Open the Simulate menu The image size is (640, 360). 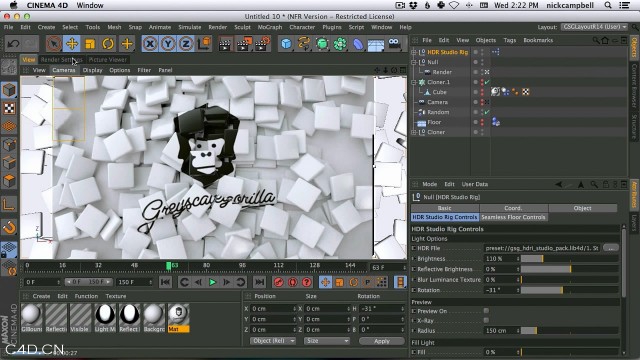190,27
